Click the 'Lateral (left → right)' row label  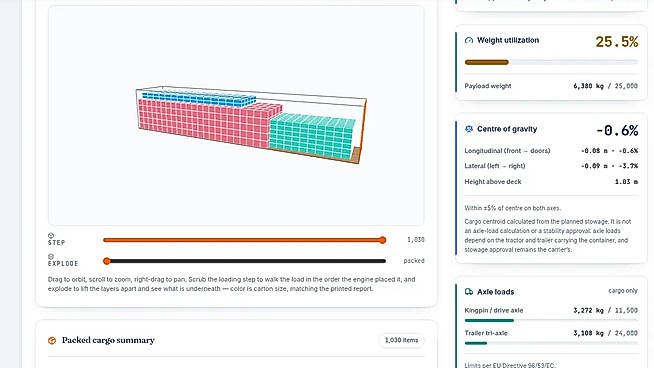coord(495,166)
